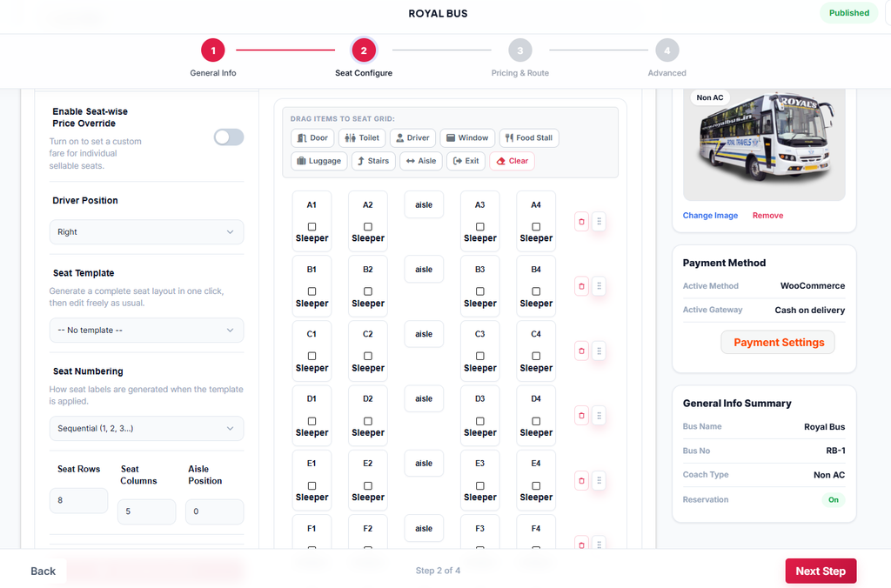Jump to step 3 Pricing & Route

pyautogui.click(x=520, y=50)
